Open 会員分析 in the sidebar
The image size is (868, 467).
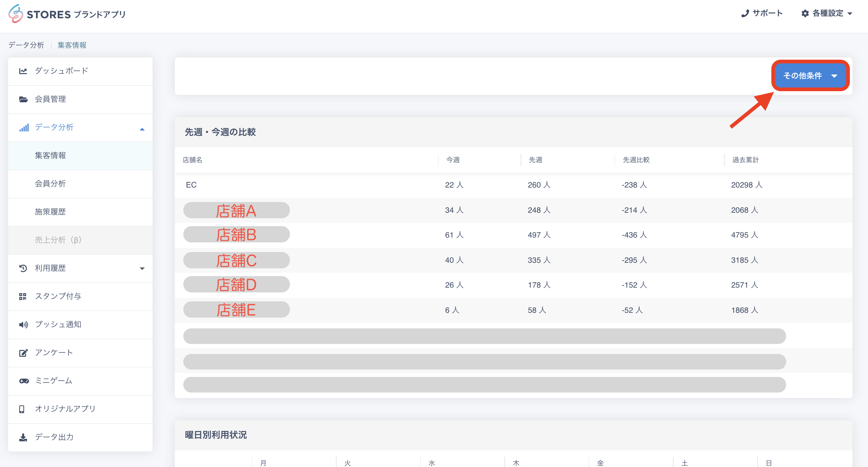click(x=50, y=184)
